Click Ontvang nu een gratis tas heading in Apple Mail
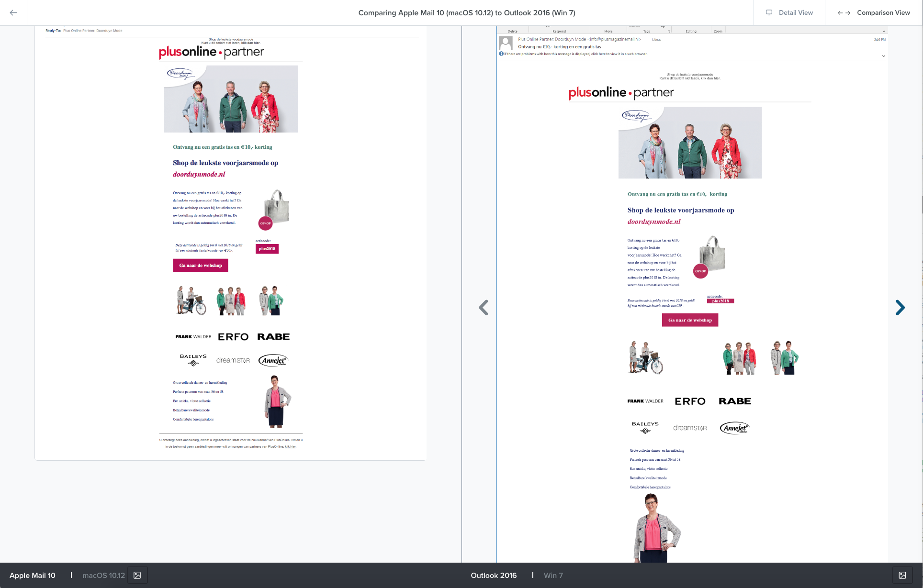 pos(223,147)
